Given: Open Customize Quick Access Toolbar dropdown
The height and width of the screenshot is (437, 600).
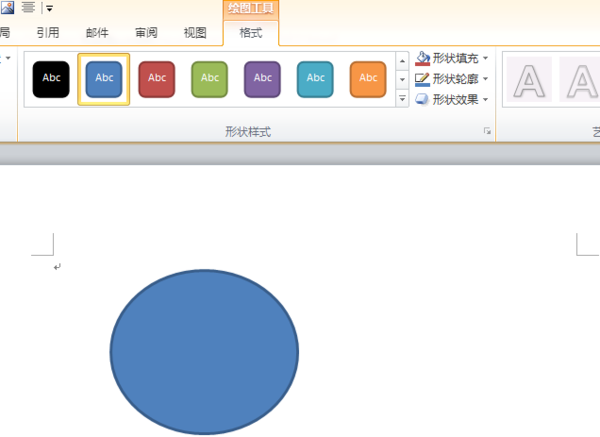Looking at the screenshot, I should [x=49, y=8].
